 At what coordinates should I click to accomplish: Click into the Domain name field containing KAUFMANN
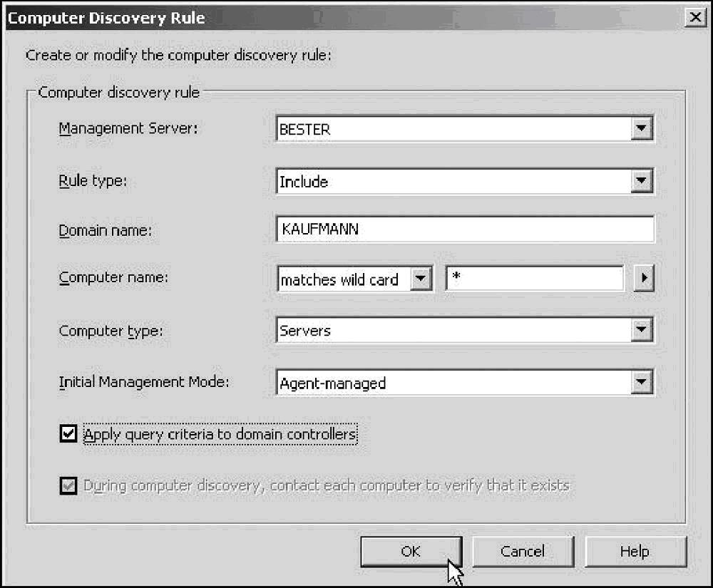(463, 229)
